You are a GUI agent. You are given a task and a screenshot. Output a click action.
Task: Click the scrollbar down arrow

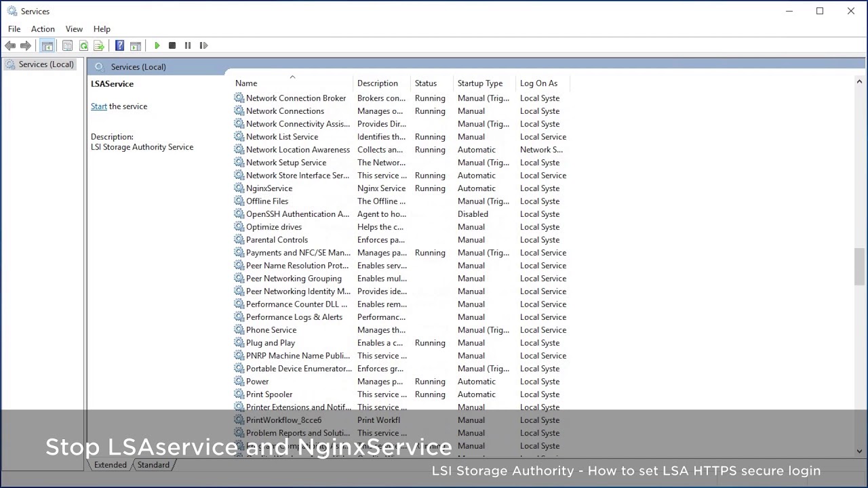(x=860, y=451)
